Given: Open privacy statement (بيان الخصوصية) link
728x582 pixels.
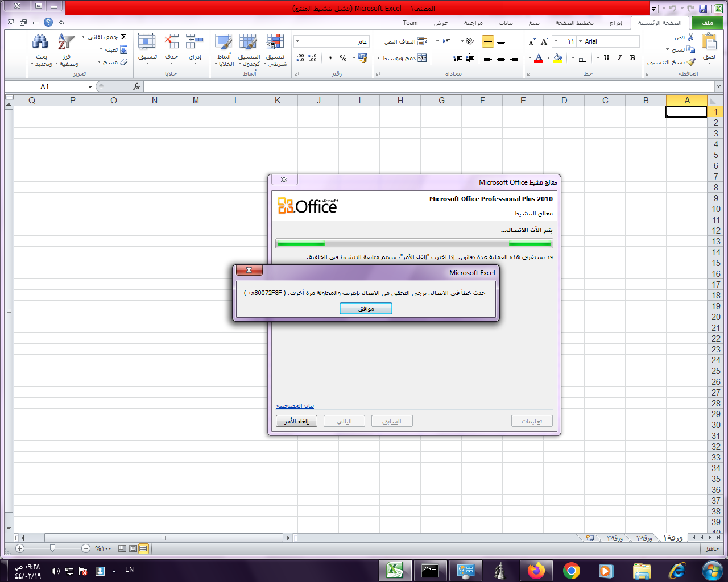Looking at the screenshot, I should point(295,405).
